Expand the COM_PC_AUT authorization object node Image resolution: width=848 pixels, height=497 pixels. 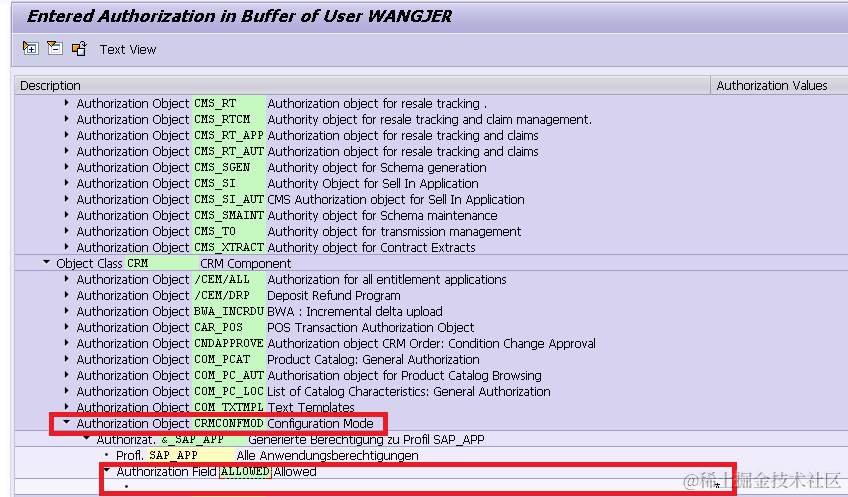click(x=67, y=375)
